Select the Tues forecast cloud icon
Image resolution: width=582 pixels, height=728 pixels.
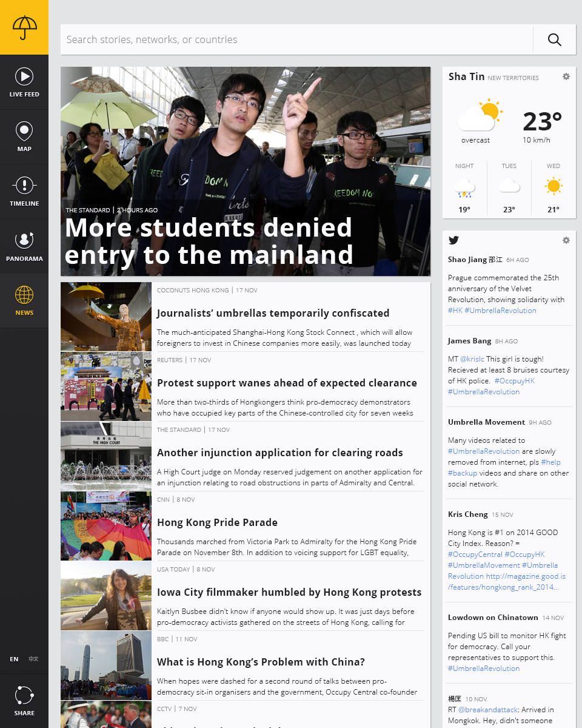coord(509,186)
